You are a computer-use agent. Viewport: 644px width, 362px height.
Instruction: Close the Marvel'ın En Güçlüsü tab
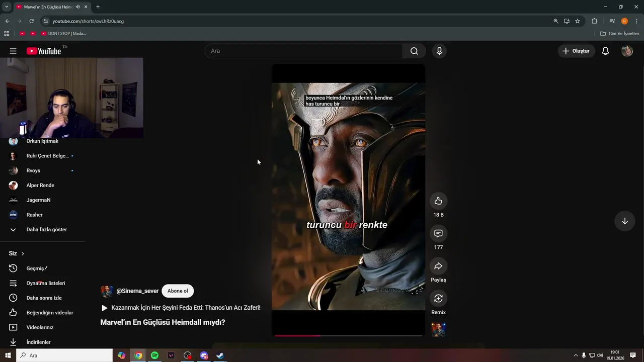pyautogui.click(x=86, y=7)
